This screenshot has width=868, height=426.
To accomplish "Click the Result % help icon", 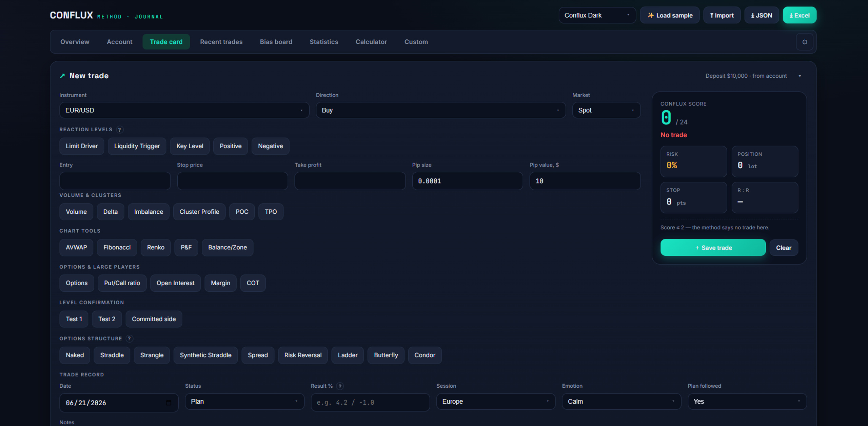I will (x=340, y=386).
